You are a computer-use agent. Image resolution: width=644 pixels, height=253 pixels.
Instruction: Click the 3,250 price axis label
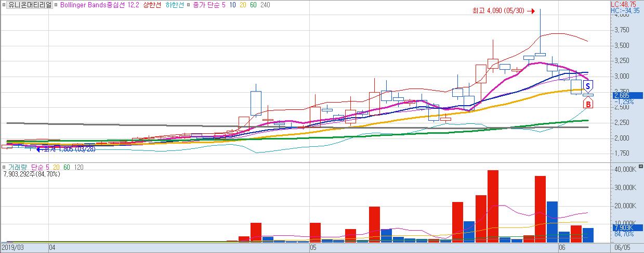622,61
